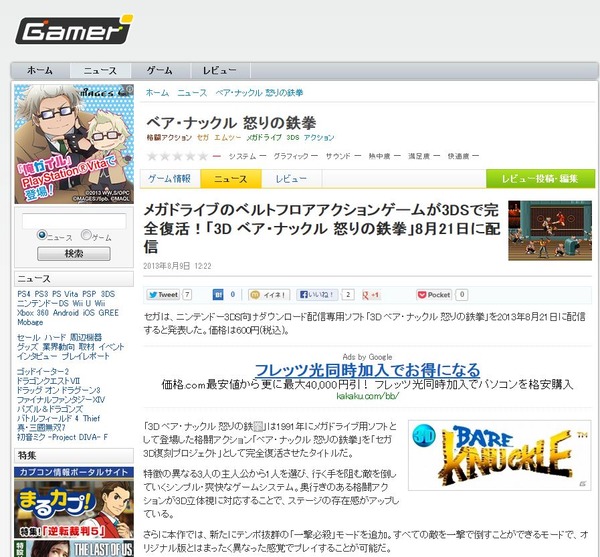The height and width of the screenshot is (557, 600).
Task: Open the セール category link
Action: (29, 337)
